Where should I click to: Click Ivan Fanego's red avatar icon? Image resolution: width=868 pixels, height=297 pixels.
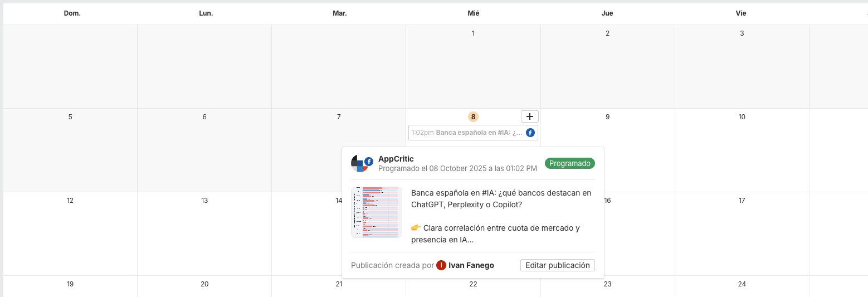pyautogui.click(x=441, y=265)
